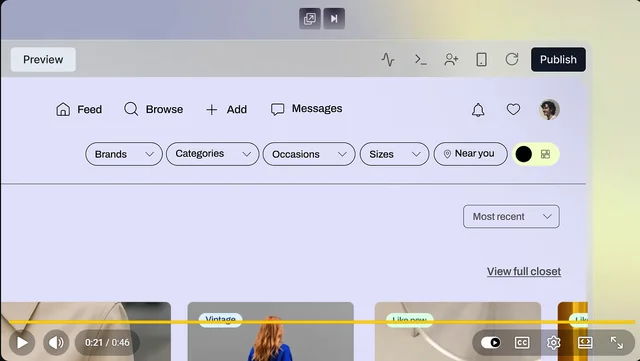Click the Messages chat bubble icon
640x361 pixels.
click(x=278, y=109)
